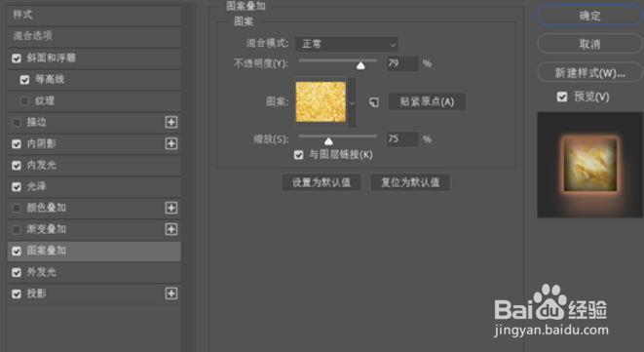Uncheck the 投影 checkbox
644x352 pixels.
(17, 293)
